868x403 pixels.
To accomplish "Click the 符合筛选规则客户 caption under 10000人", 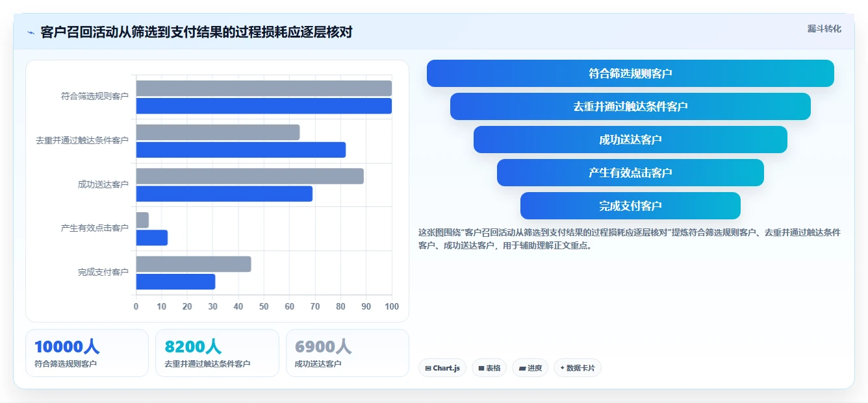I will coord(66,364).
